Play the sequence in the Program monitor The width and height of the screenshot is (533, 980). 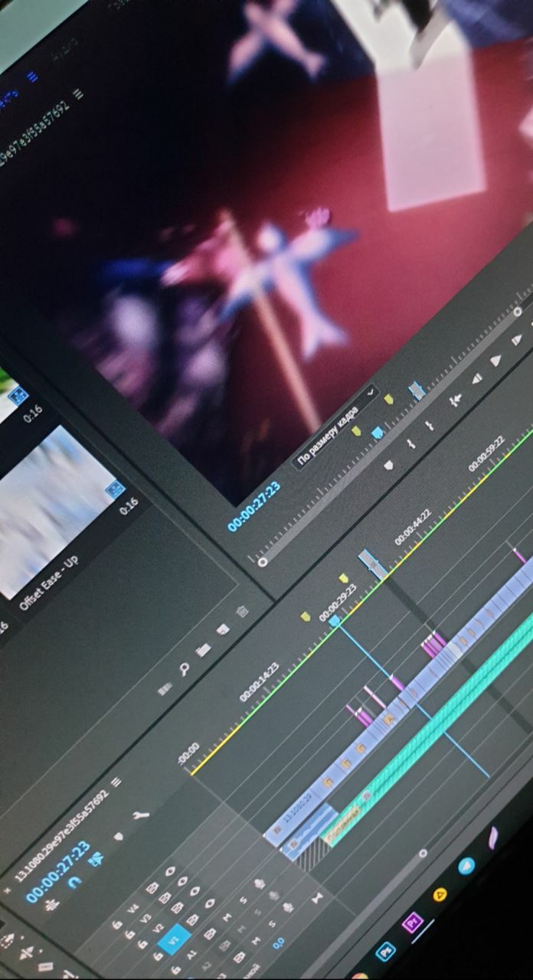495,361
